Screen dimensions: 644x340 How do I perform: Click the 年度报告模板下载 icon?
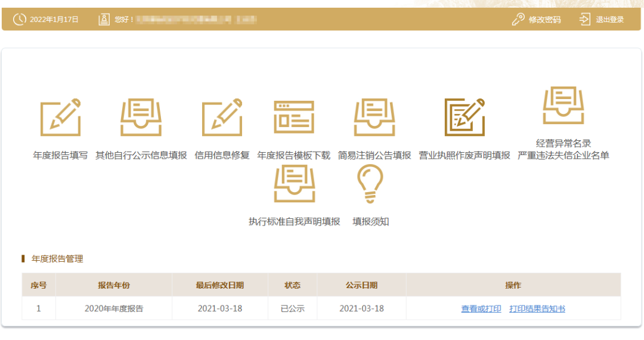(293, 118)
